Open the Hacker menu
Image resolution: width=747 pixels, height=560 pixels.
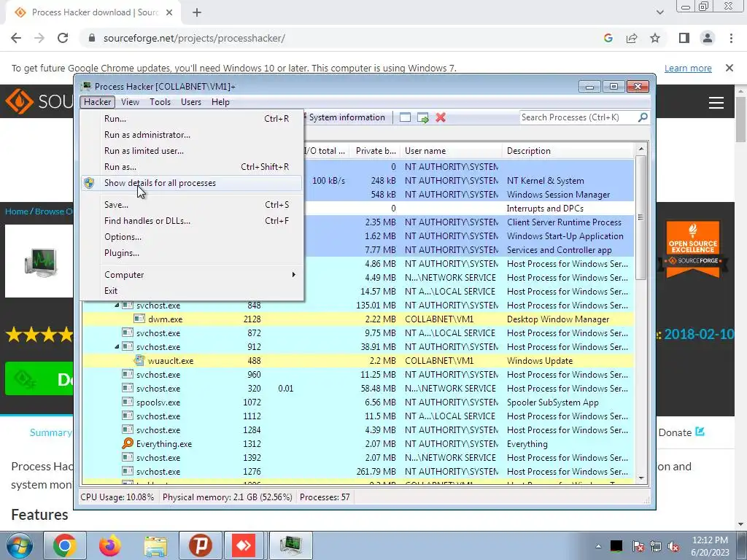click(x=98, y=102)
